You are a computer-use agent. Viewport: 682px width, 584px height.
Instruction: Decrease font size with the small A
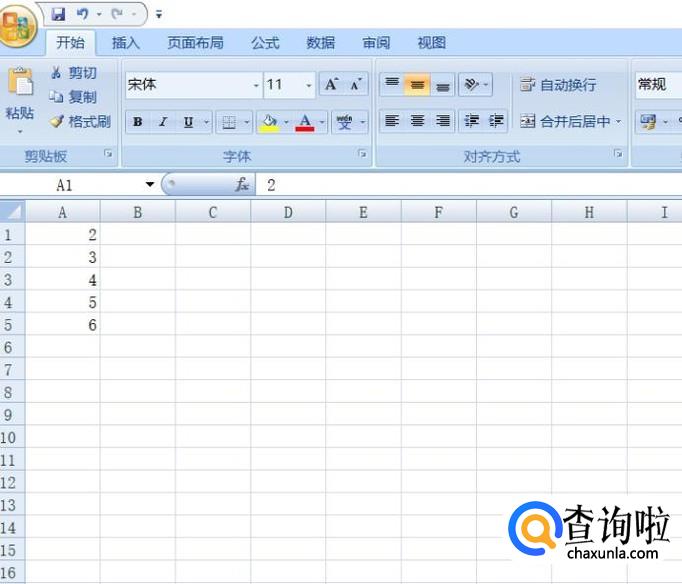356,84
